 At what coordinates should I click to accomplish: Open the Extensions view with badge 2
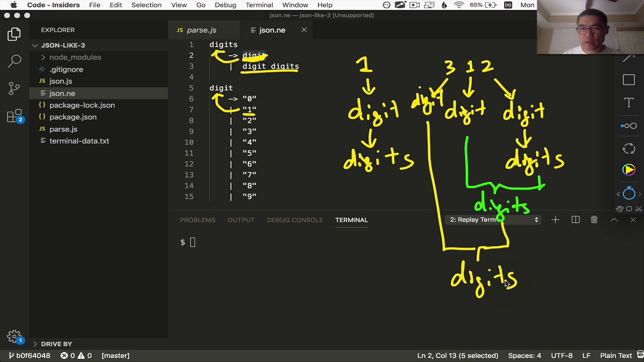coord(15,116)
